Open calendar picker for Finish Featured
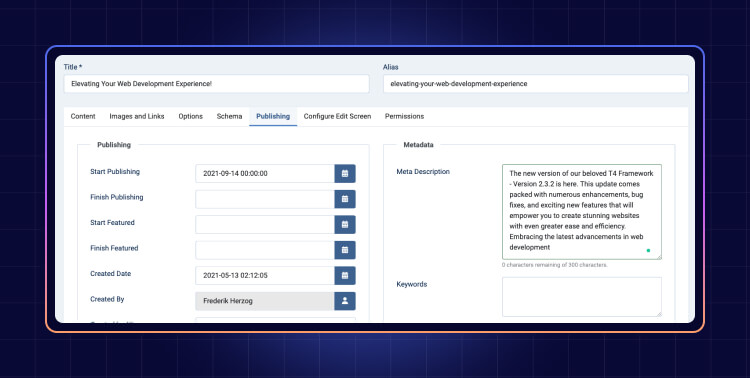The image size is (750, 378). (x=345, y=250)
